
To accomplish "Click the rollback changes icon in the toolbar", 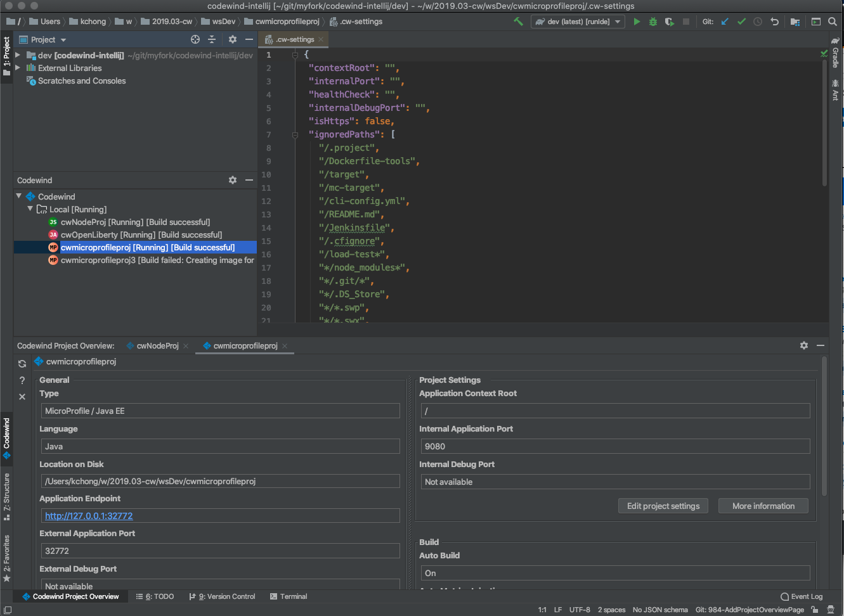I will click(x=774, y=21).
